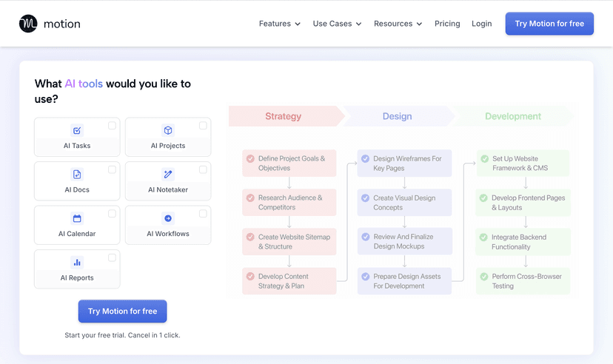Click 'Integrate Backend Functionality' text
Screen dimensions: 613x364
coord(519,242)
